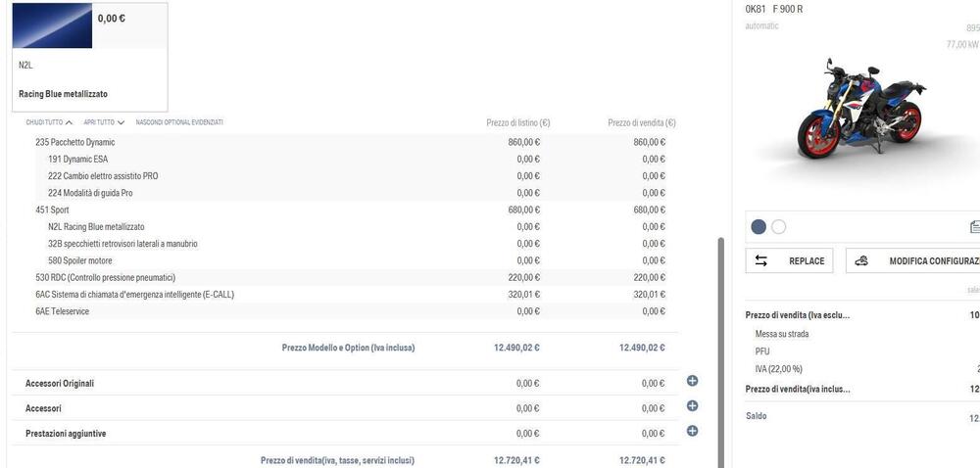Select the blue color radio dot
980x468 pixels.
point(759,227)
